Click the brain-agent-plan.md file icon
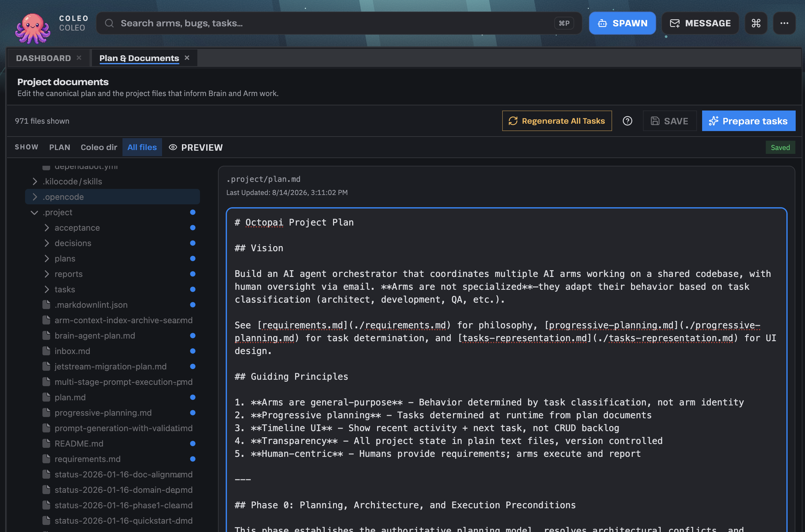This screenshot has width=805, height=532. [47, 336]
